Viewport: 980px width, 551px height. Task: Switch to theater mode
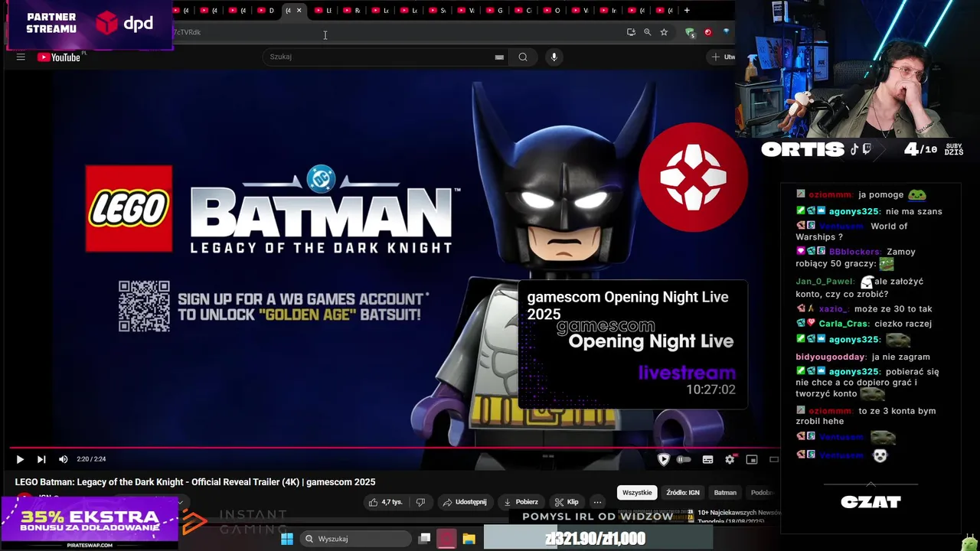pyautogui.click(x=773, y=459)
